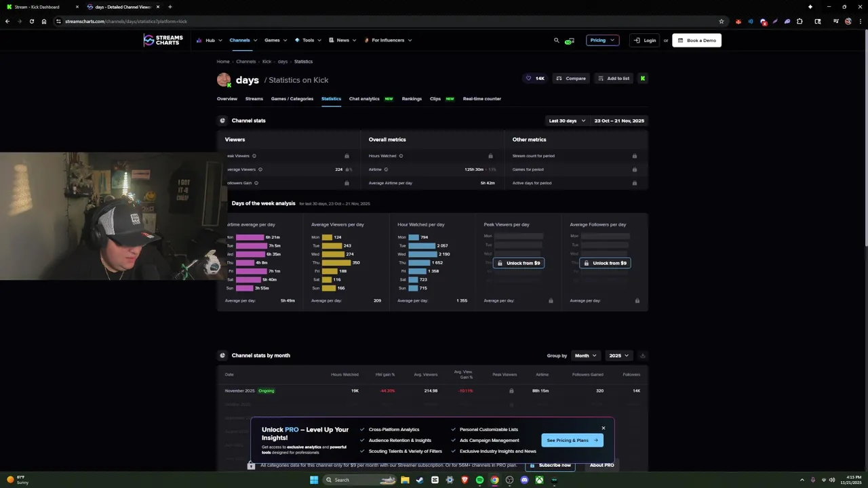Expand the Games menu
The image size is (868, 488).
pos(275,40)
